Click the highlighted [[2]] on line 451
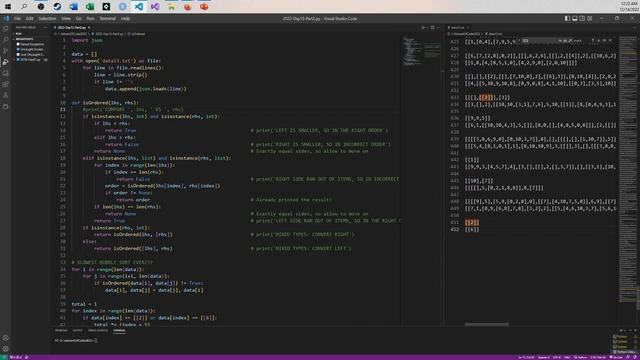Screen dimensions: 640x360 coord(472,222)
